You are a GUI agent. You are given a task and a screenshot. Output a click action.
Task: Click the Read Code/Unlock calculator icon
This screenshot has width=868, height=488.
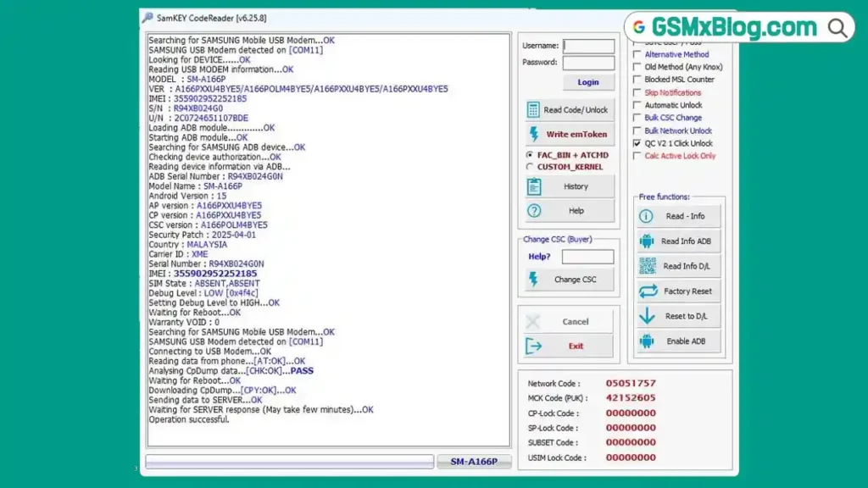coord(532,109)
